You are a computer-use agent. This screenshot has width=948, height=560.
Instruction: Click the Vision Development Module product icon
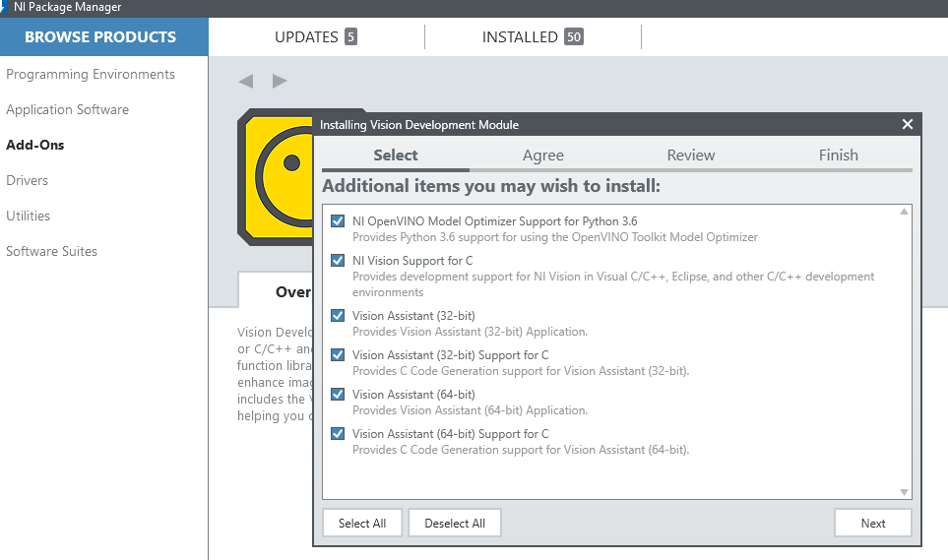(275, 177)
